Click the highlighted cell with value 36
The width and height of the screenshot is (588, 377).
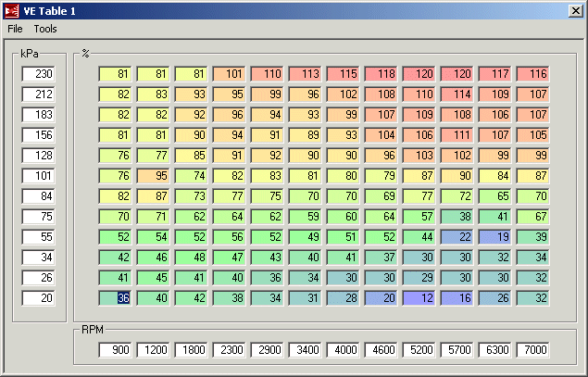point(116,298)
